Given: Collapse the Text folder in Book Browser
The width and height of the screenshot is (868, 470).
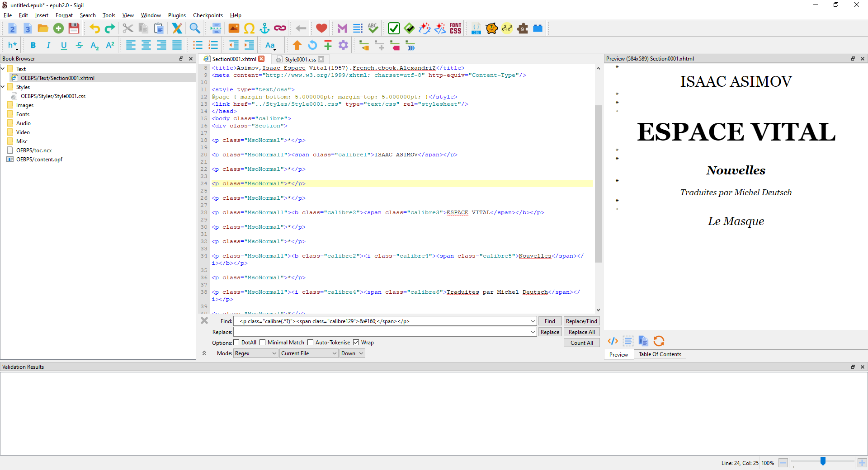Looking at the screenshot, I should (3, 69).
